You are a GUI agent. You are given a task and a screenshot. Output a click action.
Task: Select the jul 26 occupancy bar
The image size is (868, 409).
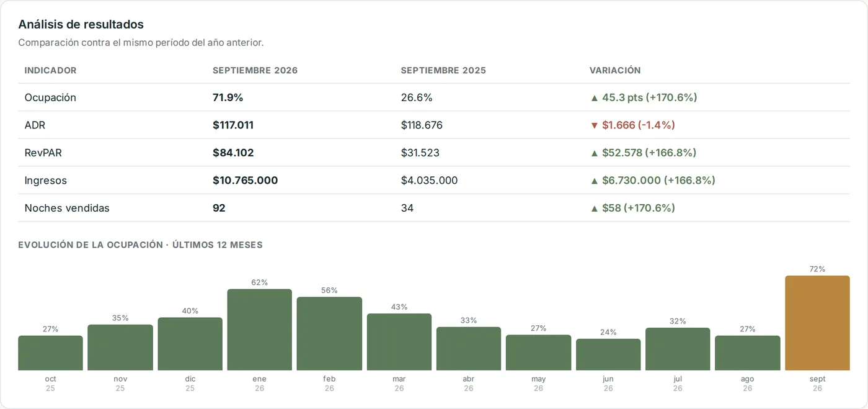[678, 349]
